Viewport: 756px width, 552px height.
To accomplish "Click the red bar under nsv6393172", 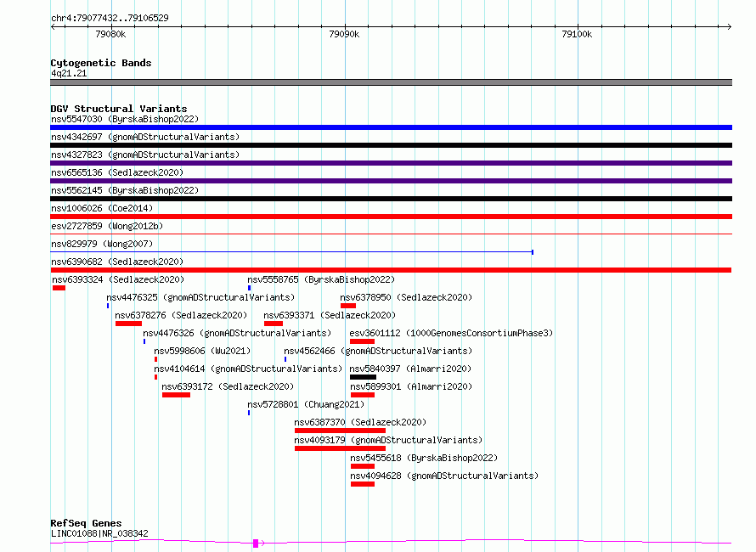I will point(176,395).
